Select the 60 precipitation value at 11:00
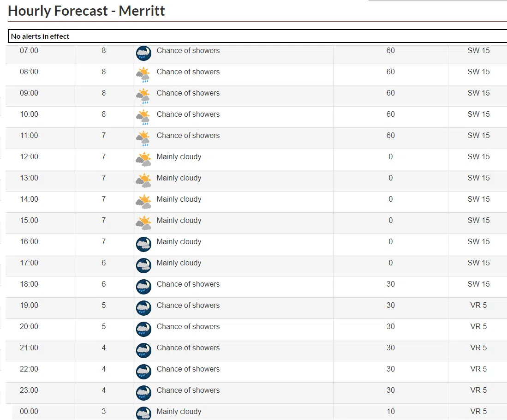 click(x=390, y=135)
